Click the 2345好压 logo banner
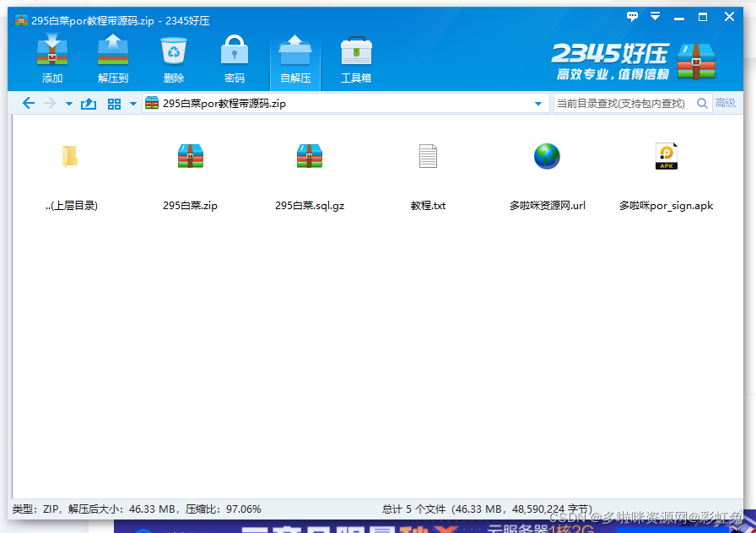The image size is (756, 533). 633,62
